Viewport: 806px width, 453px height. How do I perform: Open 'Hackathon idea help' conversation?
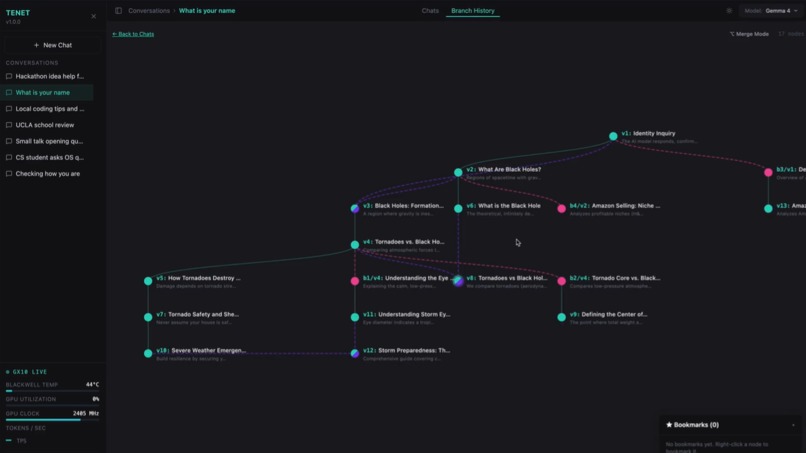(x=46, y=76)
